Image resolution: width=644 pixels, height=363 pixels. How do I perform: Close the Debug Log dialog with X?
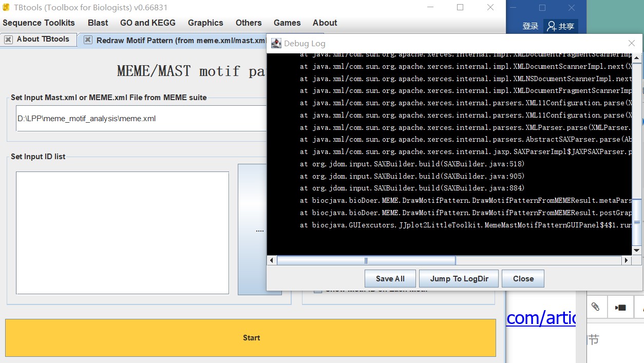point(632,44)
